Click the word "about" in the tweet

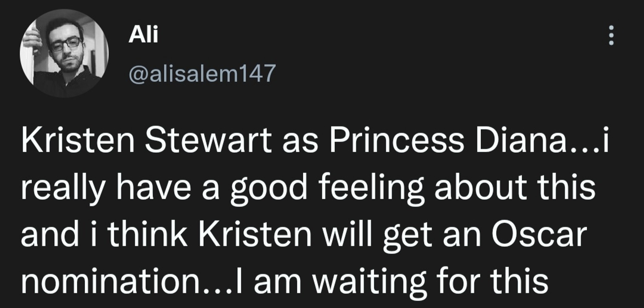coord(480,187)
